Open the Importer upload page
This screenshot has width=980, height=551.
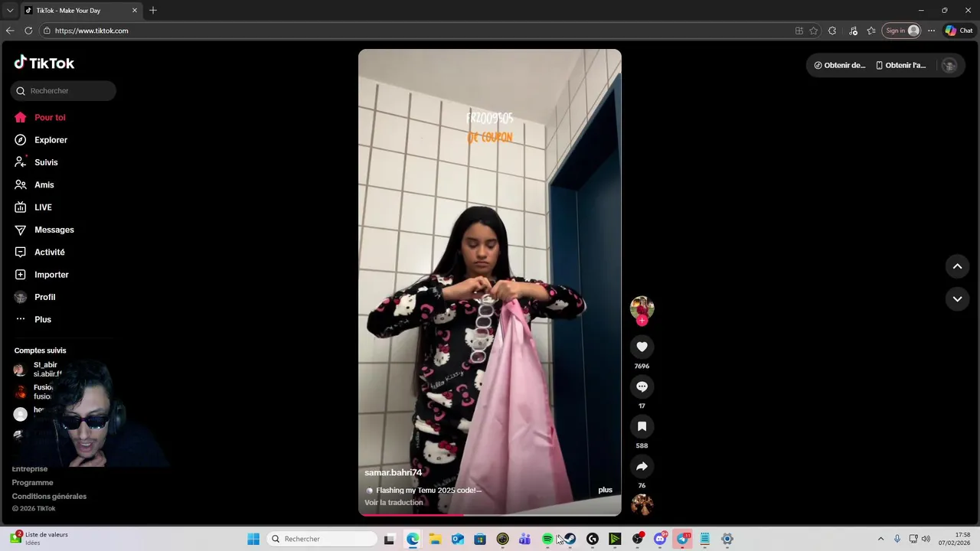click(x=41, y=275)
